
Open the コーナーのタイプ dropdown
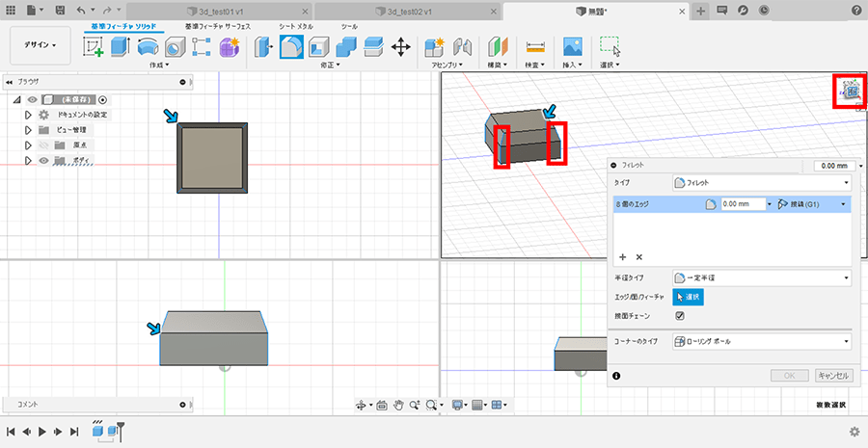click(761, 341)
